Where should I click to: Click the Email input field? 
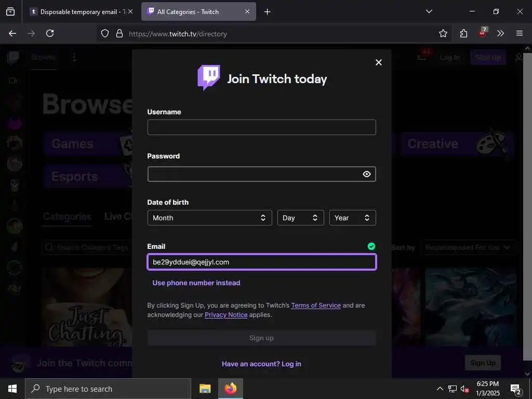tap(262, 262)
